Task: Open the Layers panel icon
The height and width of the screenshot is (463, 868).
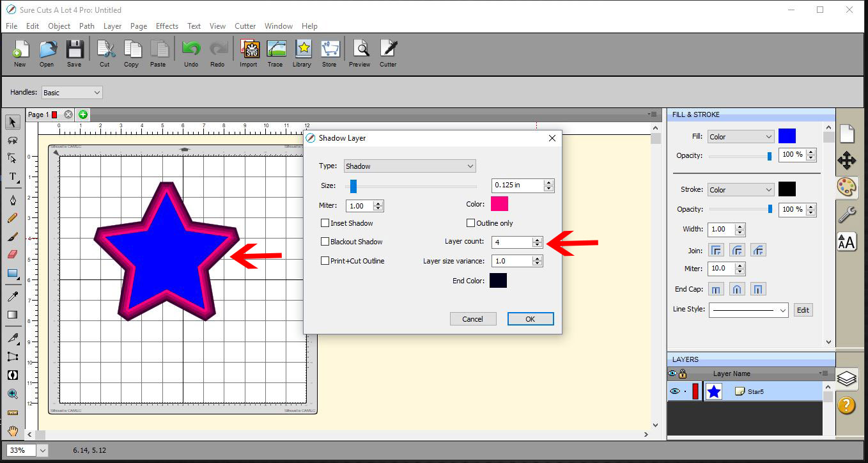Action: pos(846,379)
